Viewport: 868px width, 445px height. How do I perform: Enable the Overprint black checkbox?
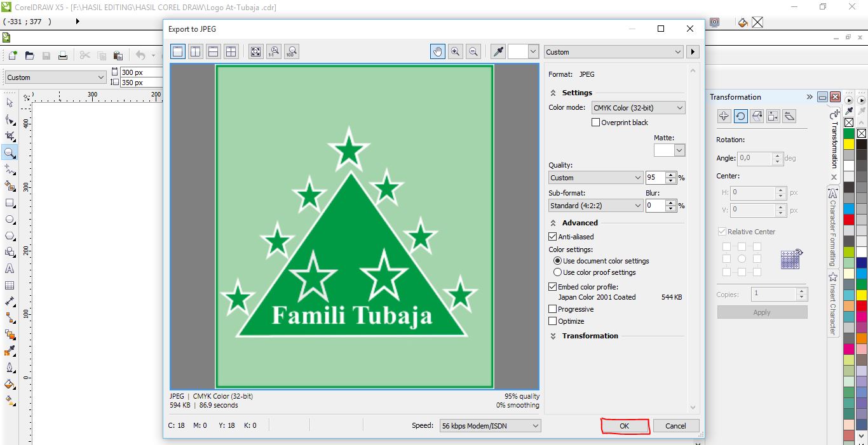[x=595, y=122]
